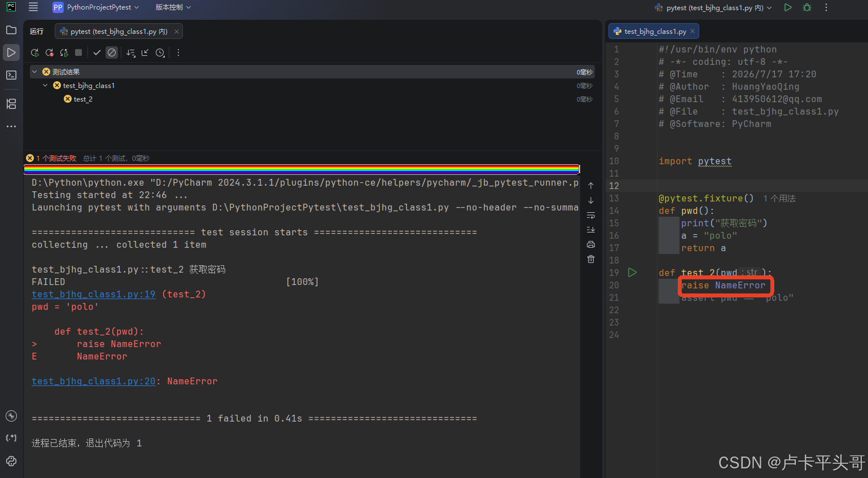Toggle showing ignored tests
This screenshot has height=478, width=868.
click(x=112, y=52)
